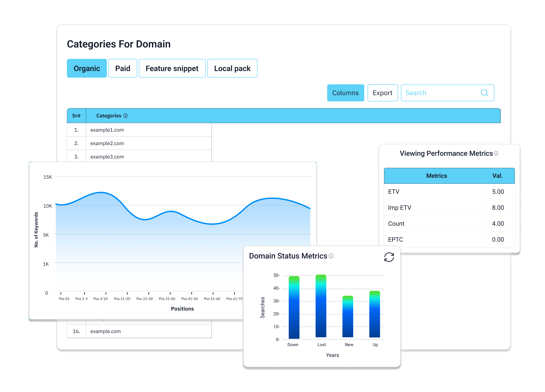The height and width of the screenshot is (392, 545).
Task: Open the Columns options button
Action: click(x=345, y=93)
